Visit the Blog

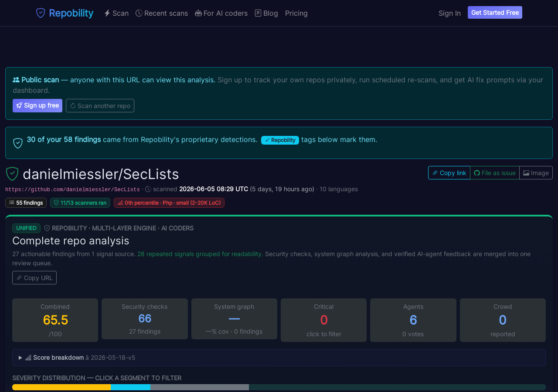266,13
